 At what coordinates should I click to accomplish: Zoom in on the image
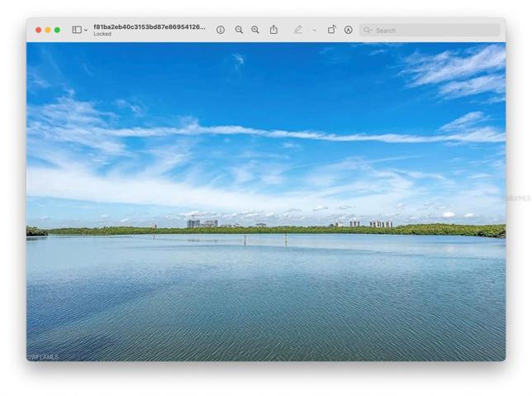255,30
